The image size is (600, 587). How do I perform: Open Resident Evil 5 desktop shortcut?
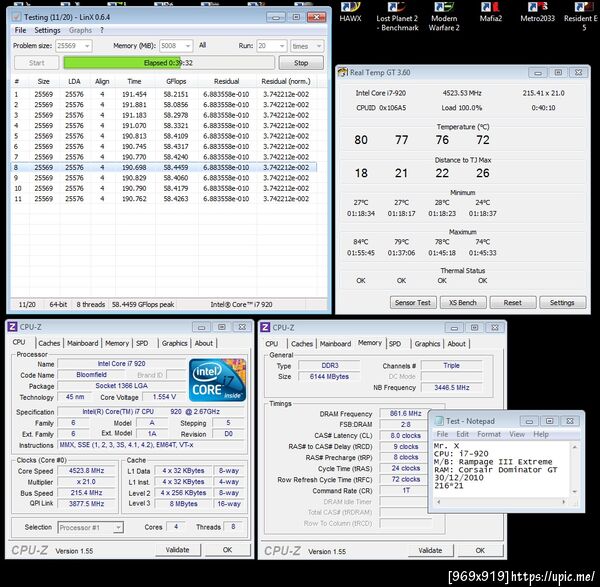pyautogui.click(x=582, y=16)
